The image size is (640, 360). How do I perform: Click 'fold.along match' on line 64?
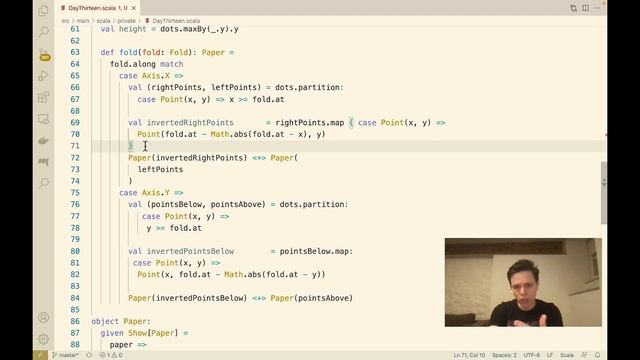coord(147,64)
